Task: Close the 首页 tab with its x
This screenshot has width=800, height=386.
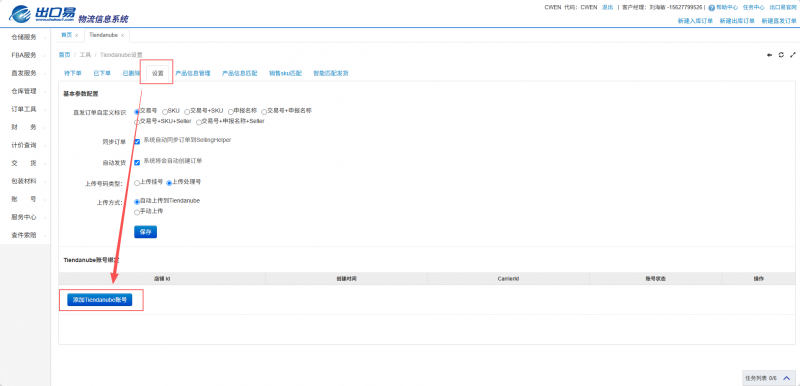Action: 77,35
